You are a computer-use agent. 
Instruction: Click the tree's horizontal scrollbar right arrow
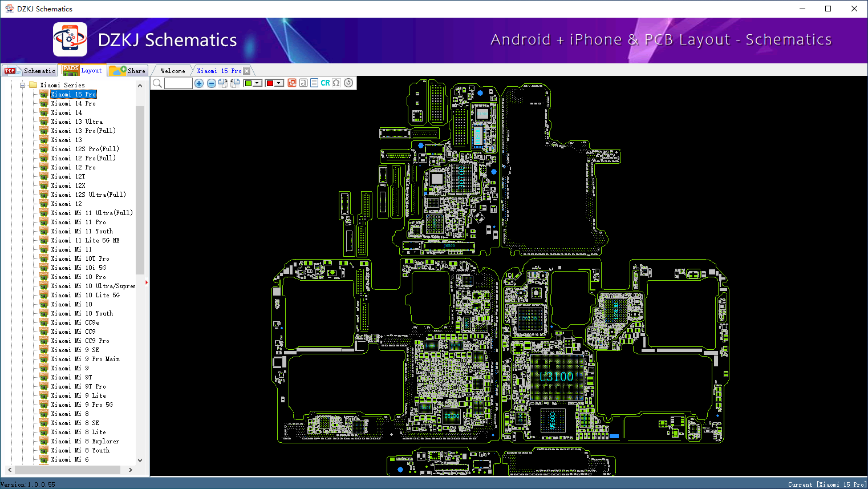[x=131, y=470]
